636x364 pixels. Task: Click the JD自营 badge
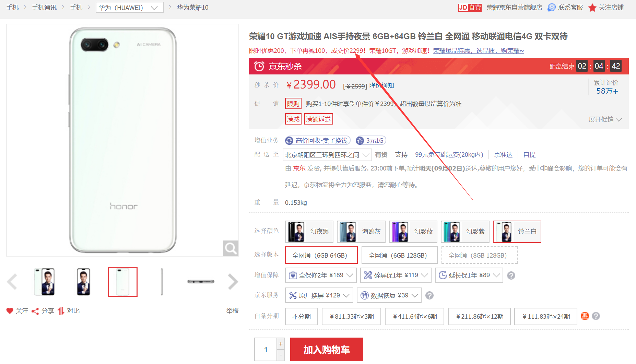pyautogui.click(x=470, y=8)
